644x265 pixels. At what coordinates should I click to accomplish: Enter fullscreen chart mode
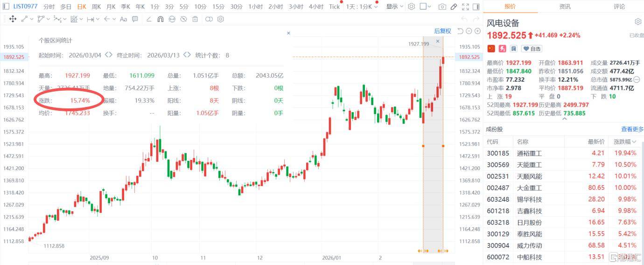(x=465, y=7)
